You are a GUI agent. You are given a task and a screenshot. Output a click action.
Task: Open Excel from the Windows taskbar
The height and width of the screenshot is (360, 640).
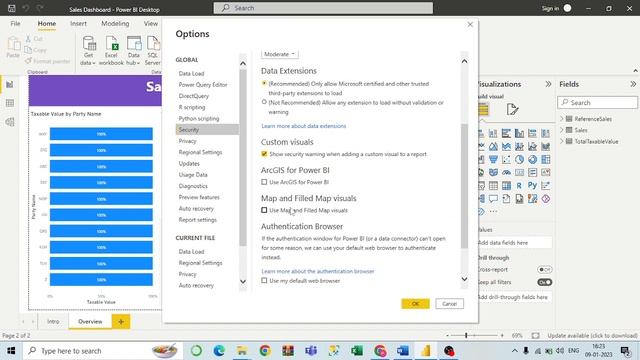pos(357,351)
